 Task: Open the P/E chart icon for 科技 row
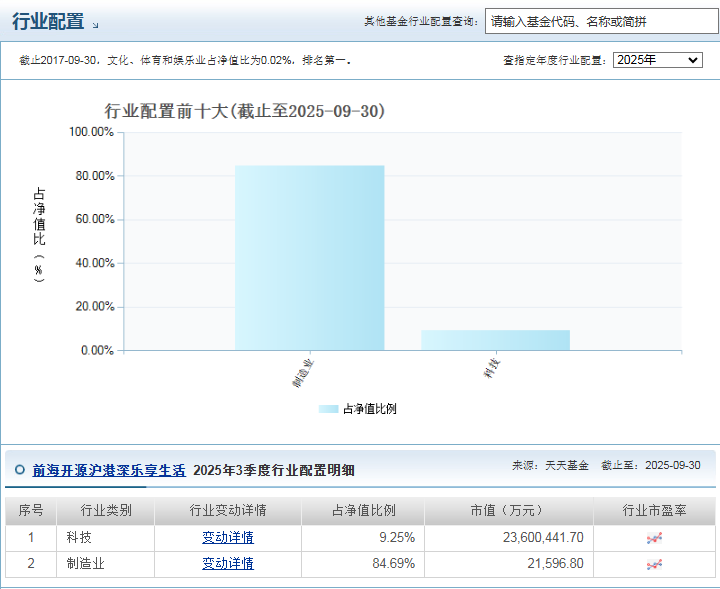click(654, 538)
